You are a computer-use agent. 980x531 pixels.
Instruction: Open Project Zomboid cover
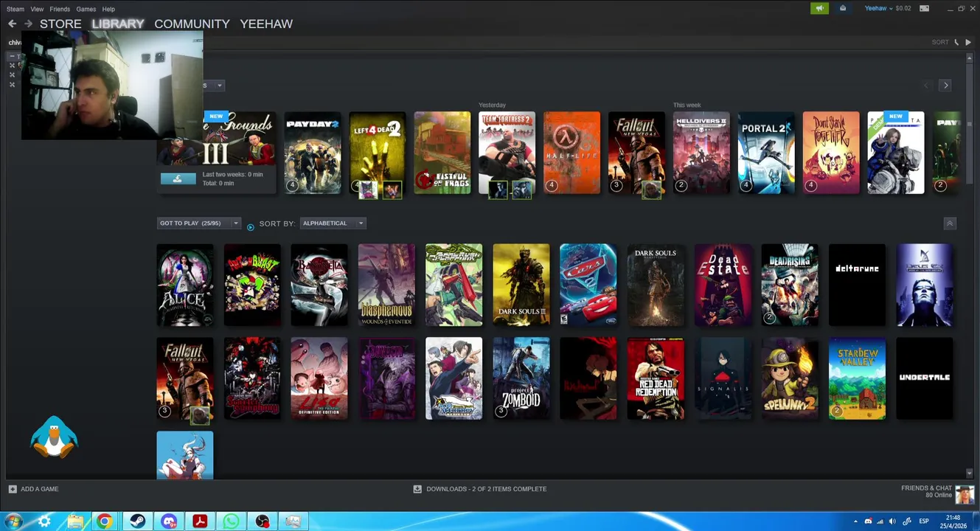[x=521, y=378]
